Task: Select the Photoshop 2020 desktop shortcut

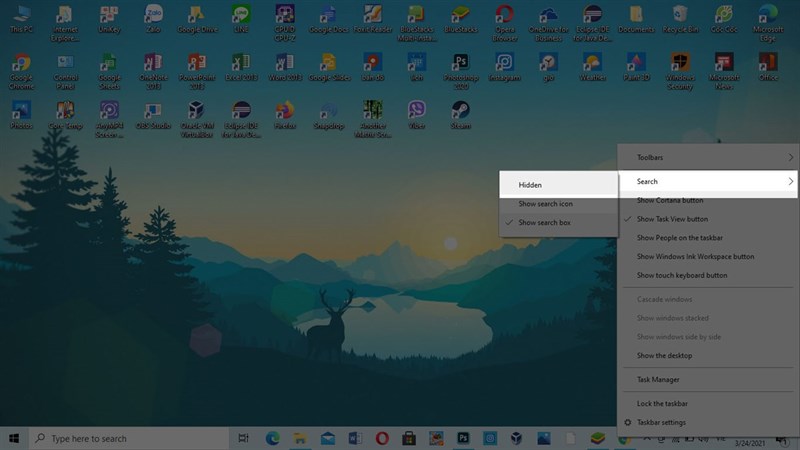Action: 460,71
